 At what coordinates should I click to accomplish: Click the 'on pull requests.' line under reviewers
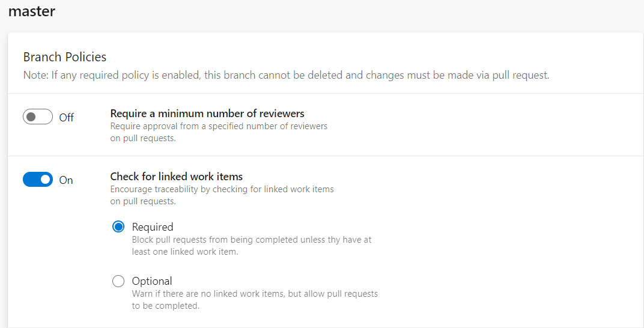point(143,138)
